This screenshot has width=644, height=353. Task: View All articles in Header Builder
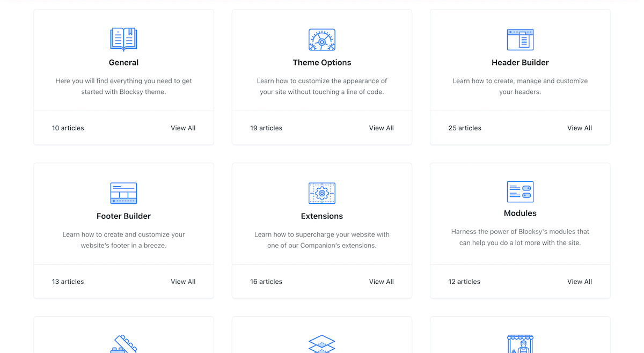point(580,128)
